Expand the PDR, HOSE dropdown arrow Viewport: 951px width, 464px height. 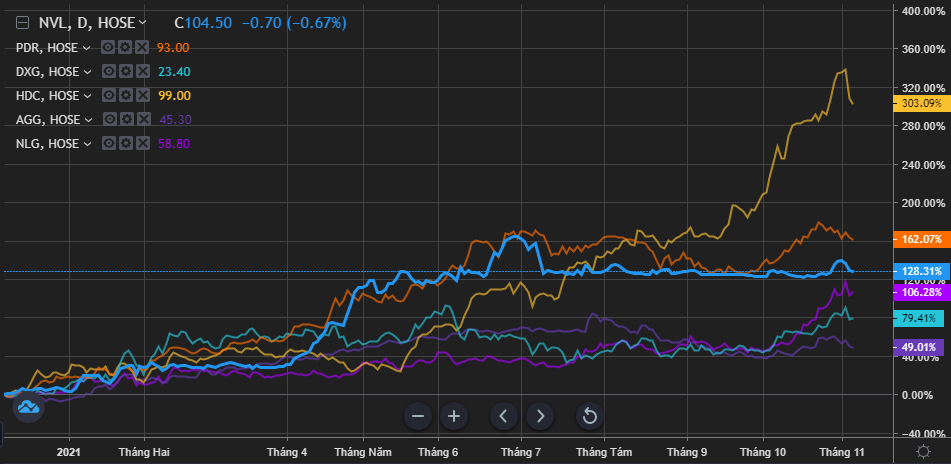point(87,48)
